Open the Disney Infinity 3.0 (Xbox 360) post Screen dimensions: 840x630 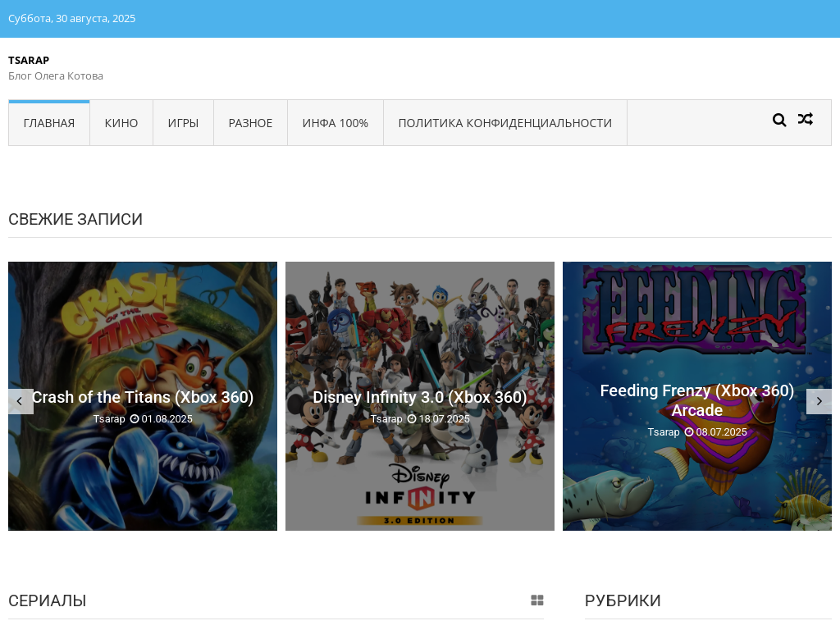coord(419,397)
